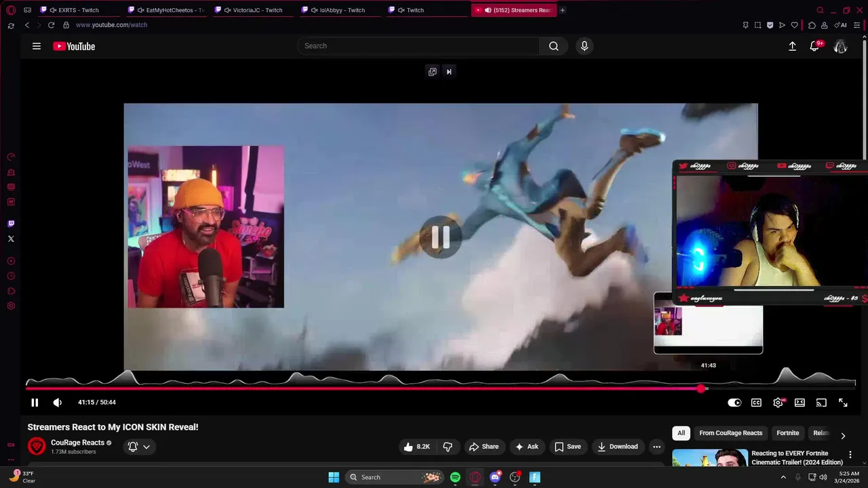This screenshot has width=868, height=488.
Task: Start voice search with the microphone icon
Action: 585,46
